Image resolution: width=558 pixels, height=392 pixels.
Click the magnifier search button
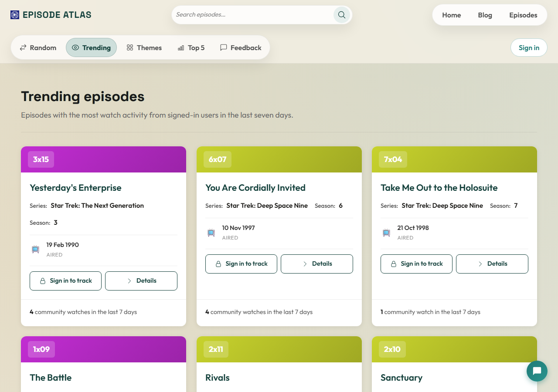342,15
